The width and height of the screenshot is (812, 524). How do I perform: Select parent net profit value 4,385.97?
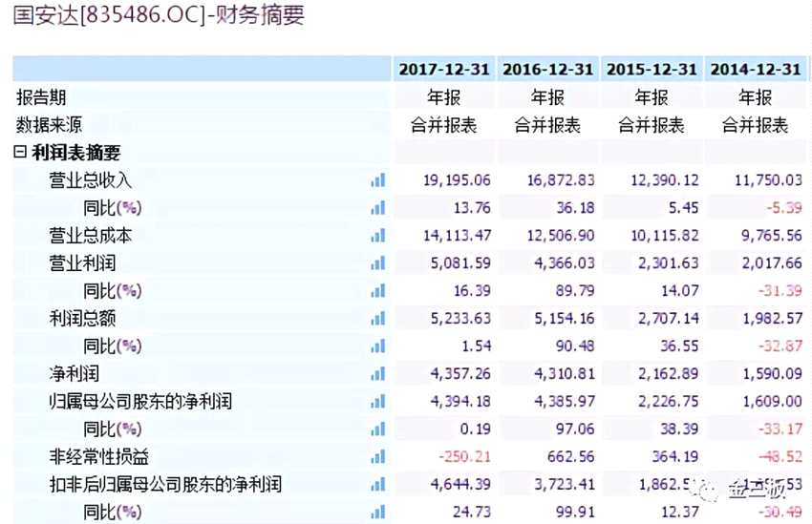click(x=565, y=401)
